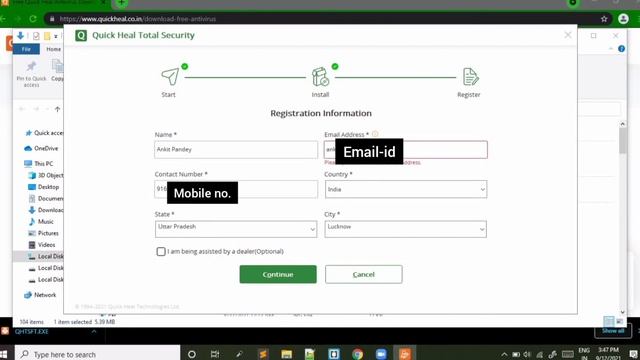This screenshot has height=360, width=640.
Task: Open File Explorer from the taskbar
Action: [x=287, y=354]
